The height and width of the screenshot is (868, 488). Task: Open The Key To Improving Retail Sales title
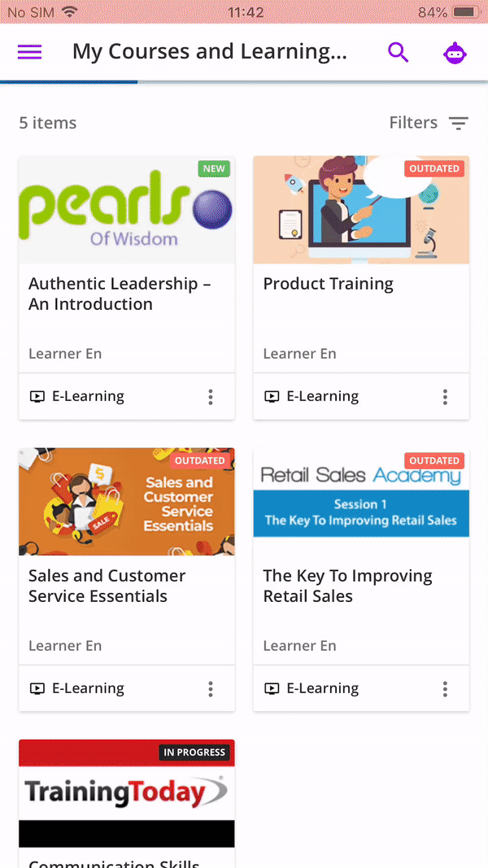click(x=347, y=586)
